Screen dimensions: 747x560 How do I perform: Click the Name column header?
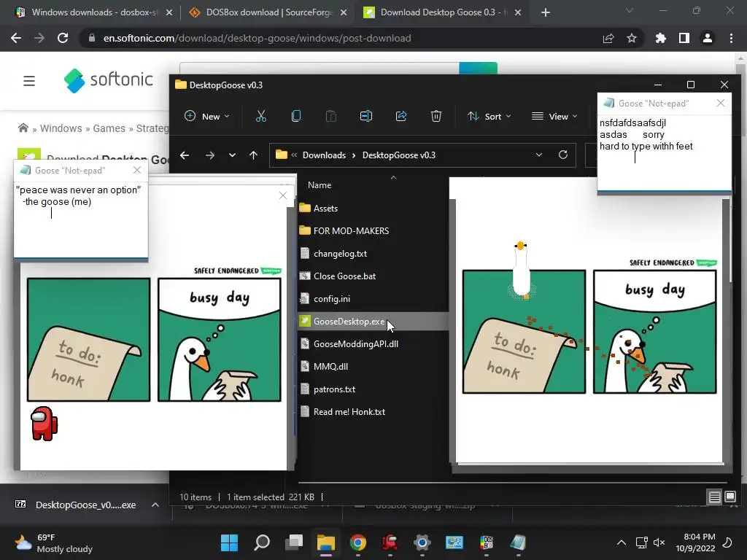tap(320, 185)
